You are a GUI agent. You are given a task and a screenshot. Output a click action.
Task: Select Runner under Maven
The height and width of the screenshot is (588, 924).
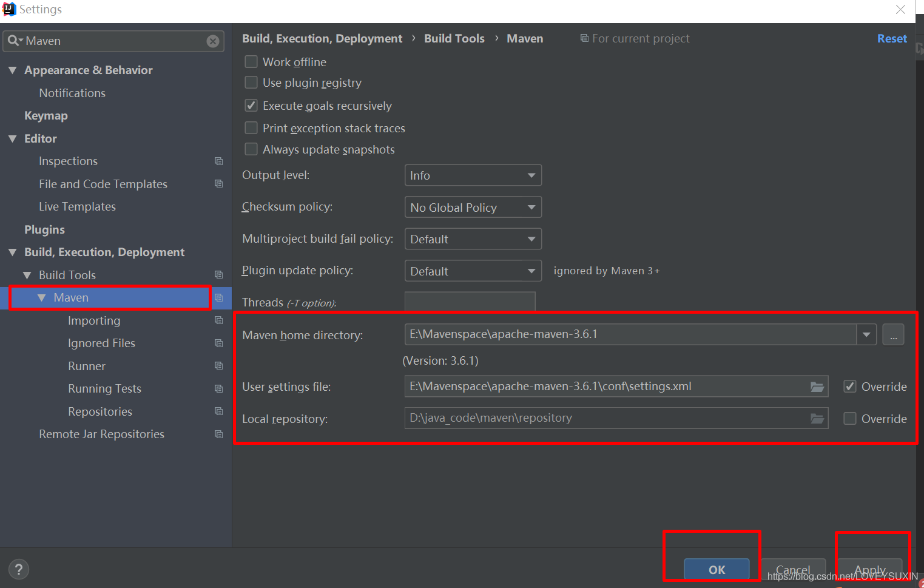(87, 366)
